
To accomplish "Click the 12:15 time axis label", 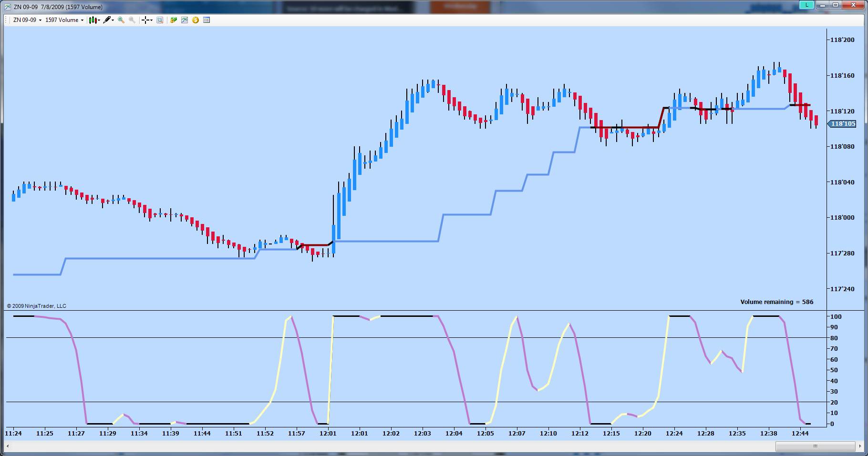I will pos(611,433).
